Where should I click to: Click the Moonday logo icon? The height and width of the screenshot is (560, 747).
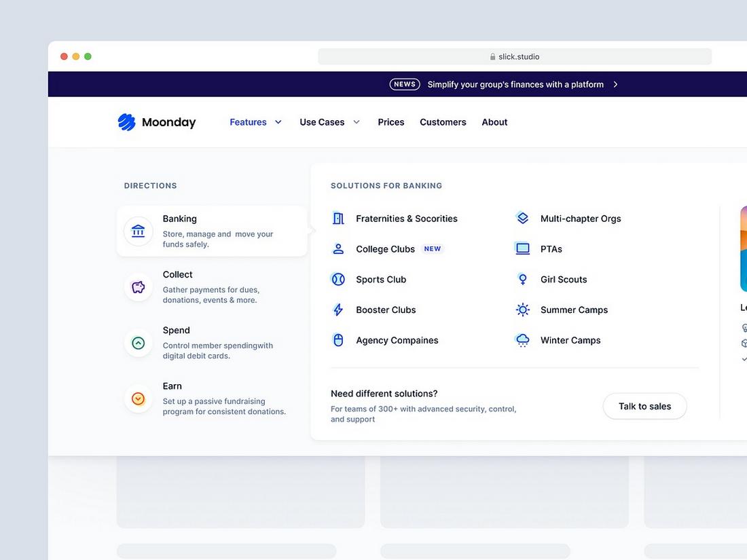click(127, 122)
